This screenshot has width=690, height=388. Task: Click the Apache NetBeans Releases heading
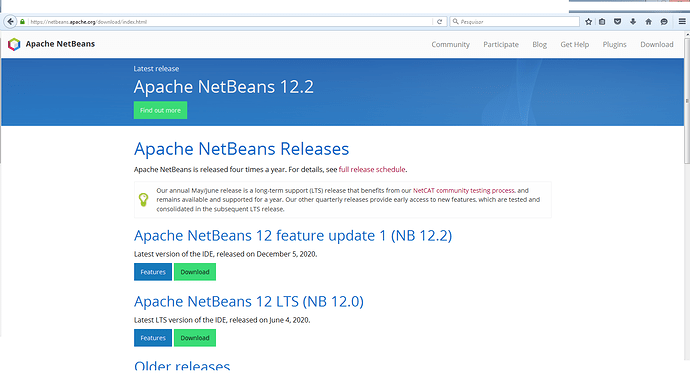tap(242, 149)
